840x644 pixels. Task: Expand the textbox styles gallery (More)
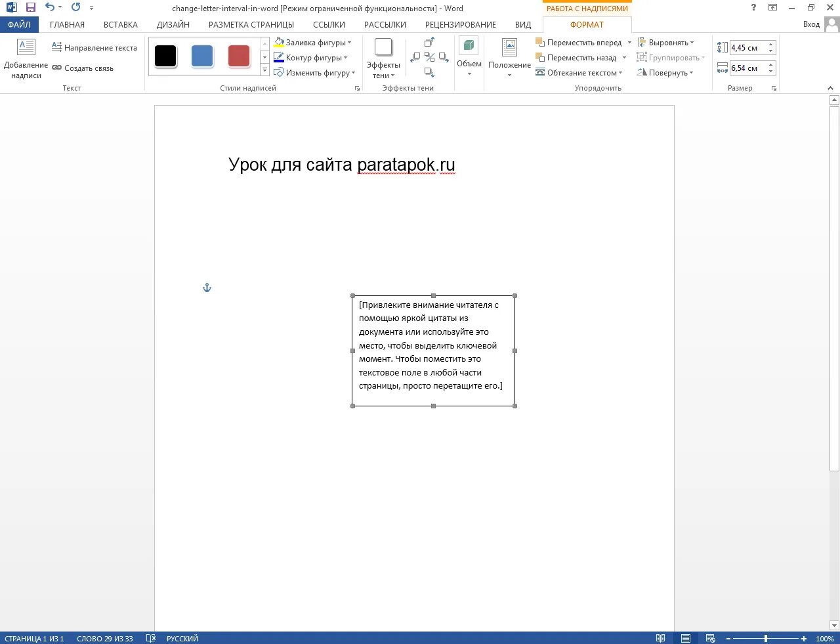coord(265,70)
